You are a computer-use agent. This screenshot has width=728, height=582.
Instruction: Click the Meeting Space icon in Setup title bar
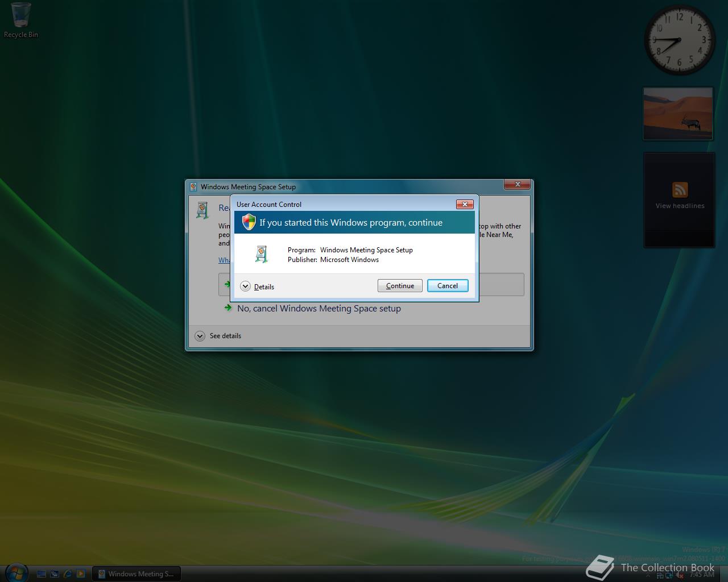[193, 186]
